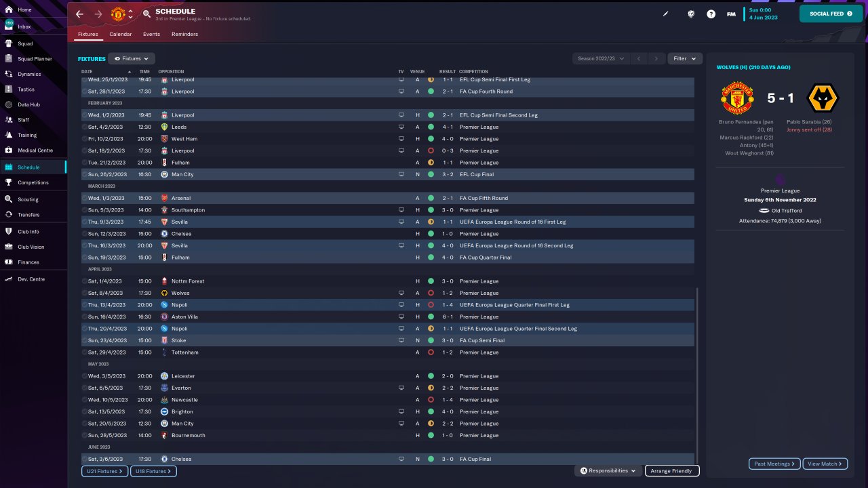
Task: Switch to the Calendar tab
Action: coord(121,34)
